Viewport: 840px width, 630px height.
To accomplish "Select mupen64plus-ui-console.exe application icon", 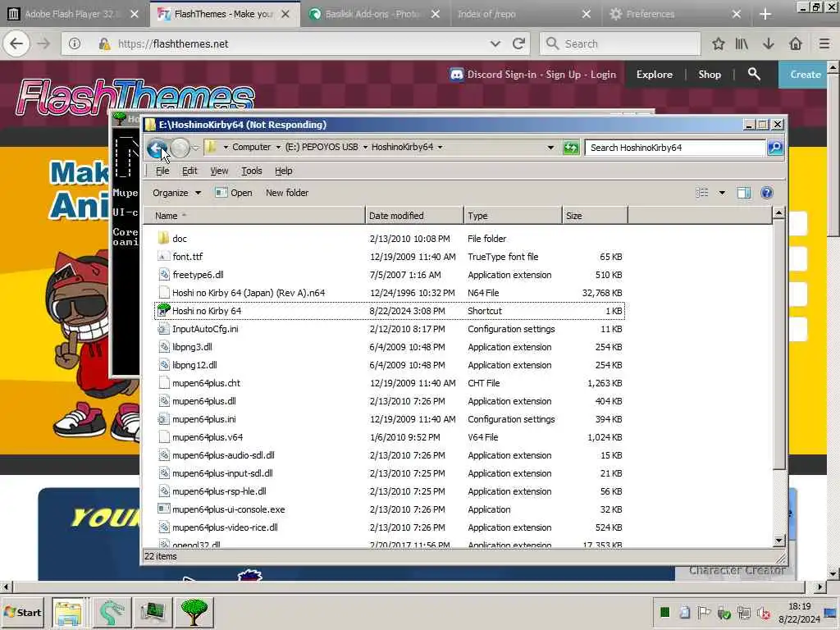I will pyautogui.click(x=164, y=509).
